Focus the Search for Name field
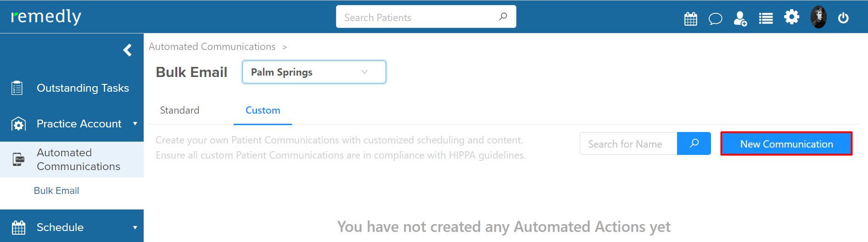Viewport: 868px width, 242px height. (x=628, y=143)
